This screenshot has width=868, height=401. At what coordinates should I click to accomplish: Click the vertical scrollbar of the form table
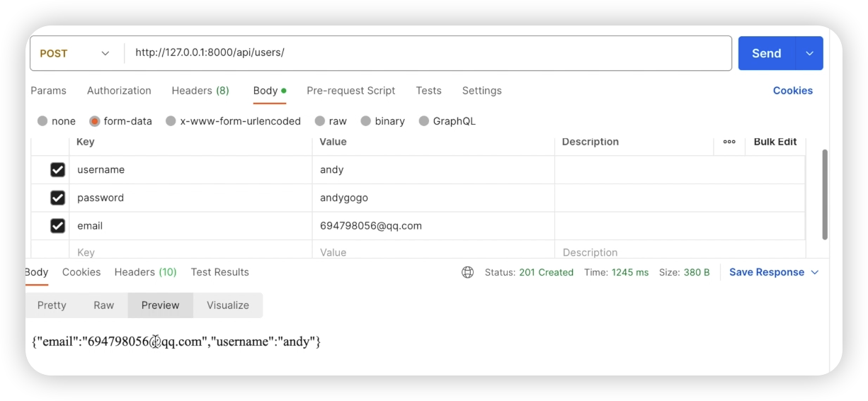(824, 194)
